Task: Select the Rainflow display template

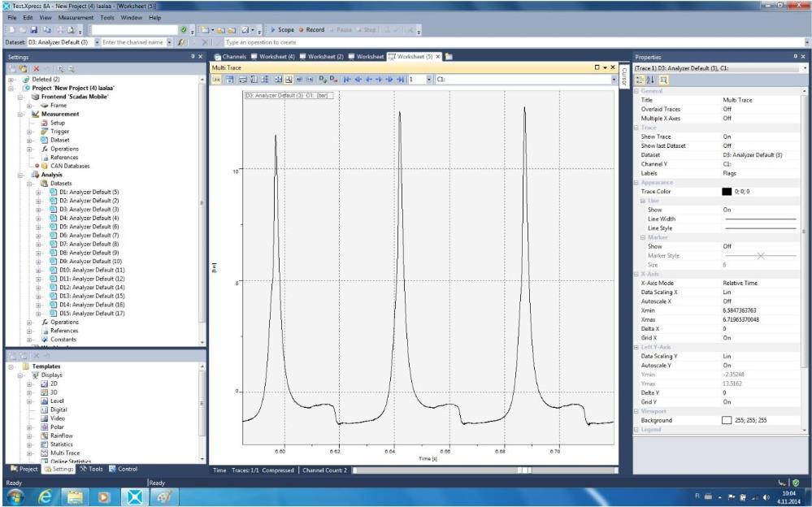Action: pos(62,436)
